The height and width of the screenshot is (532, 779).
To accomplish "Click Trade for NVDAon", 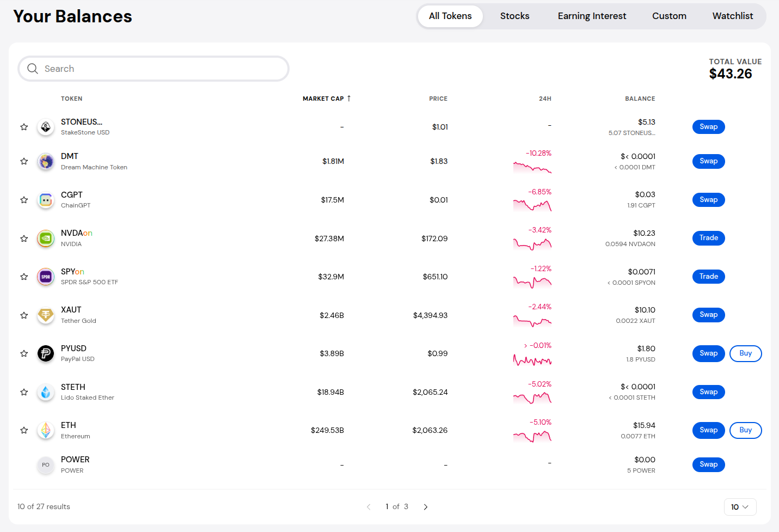I will pos(708,238).
